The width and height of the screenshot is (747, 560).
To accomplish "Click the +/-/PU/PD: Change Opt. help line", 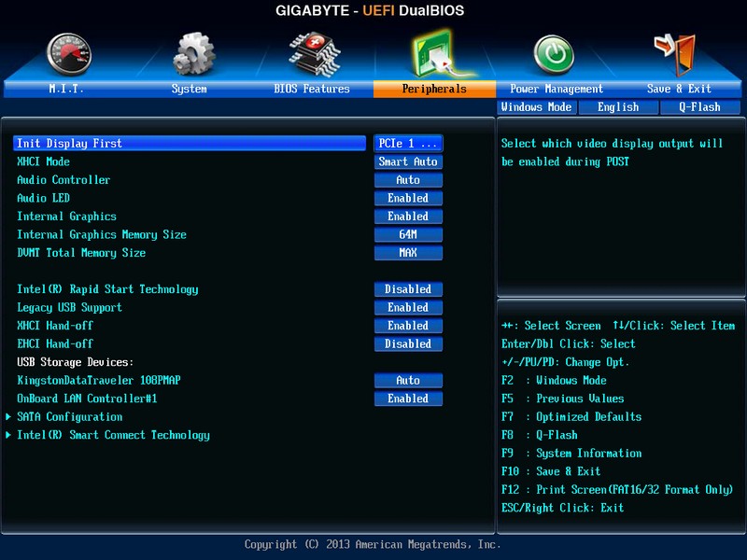I will tap(566, 362).
